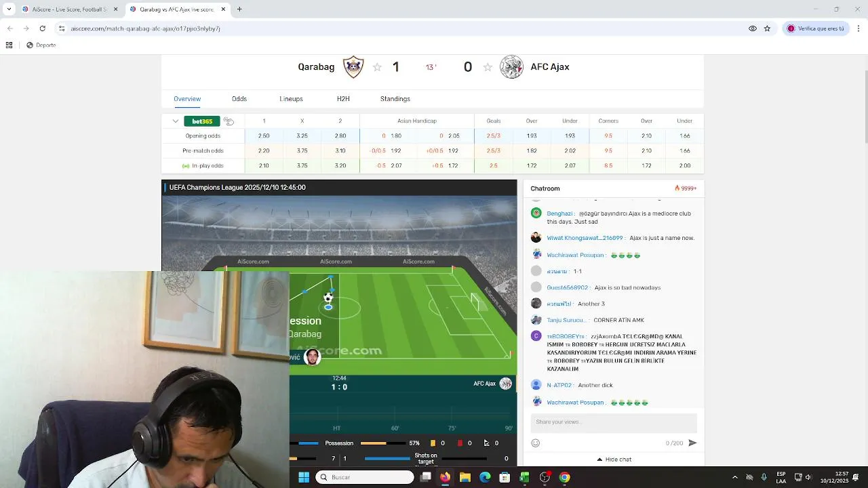Favorite Qarabag with the star icon
This screenshot has width=868, height=488.
(377, 67)
